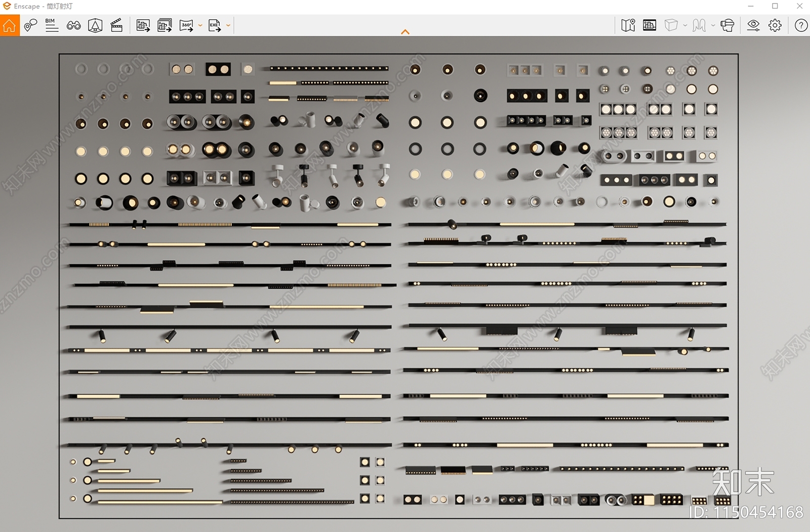Minimize the Enscape window
810x532 pixels.
pos(751,6)
